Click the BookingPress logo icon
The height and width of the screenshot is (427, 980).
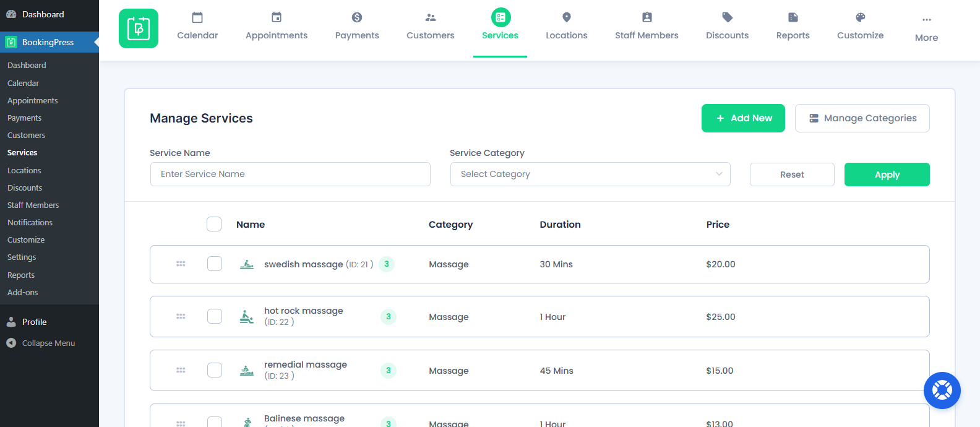tap(139, 28)
